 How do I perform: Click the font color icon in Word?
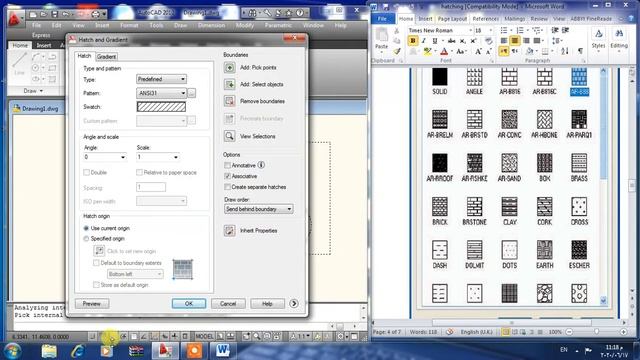444,52
